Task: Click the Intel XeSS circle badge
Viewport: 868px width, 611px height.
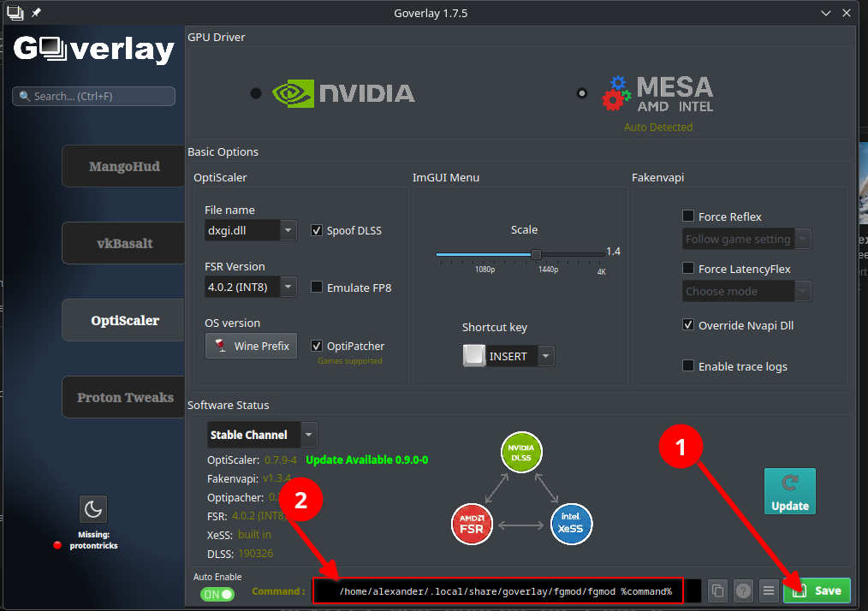Action: pyautogui.click(x=571, y=524)
